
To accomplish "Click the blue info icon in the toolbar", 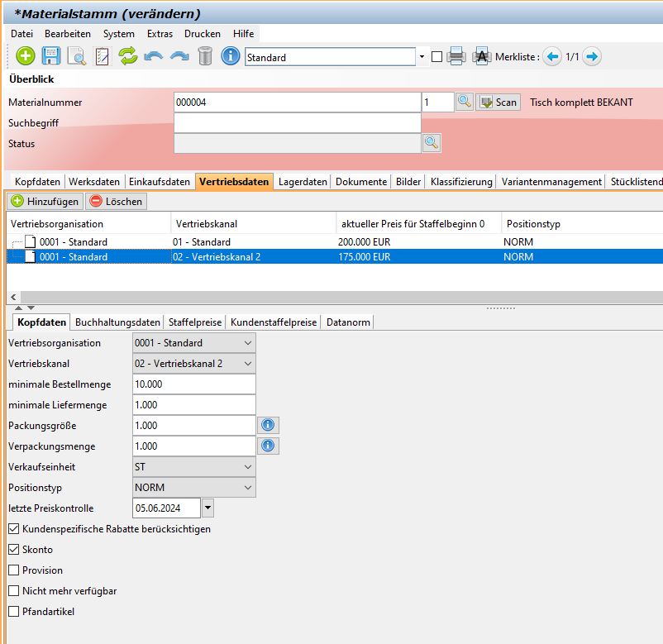I will pos(231,56).
